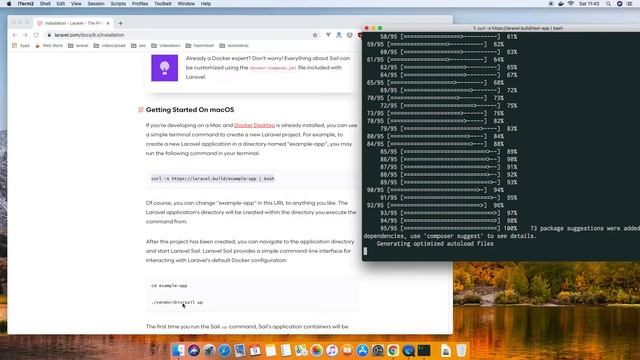This screenshot has width=640, height=360.
Task: Open the iTerm2 application menu
Action: pyautogui.click(x=26, y=4)
